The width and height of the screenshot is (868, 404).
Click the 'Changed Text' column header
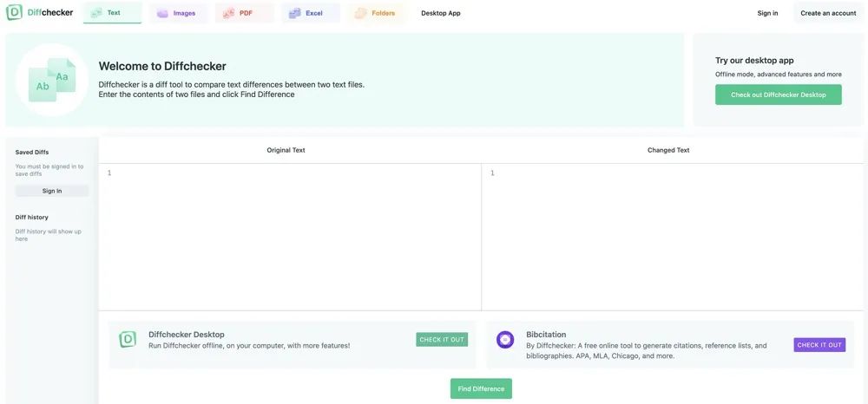coord(668,150)
